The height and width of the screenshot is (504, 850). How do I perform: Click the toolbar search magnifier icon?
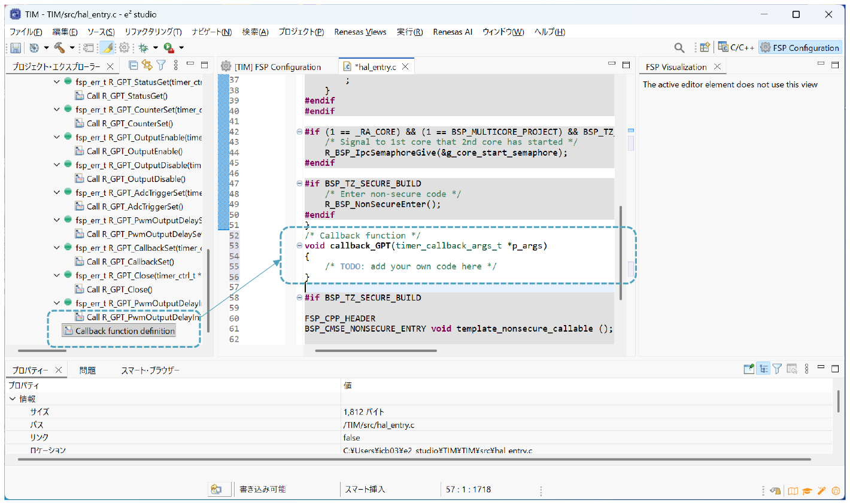tap(679, 48)
